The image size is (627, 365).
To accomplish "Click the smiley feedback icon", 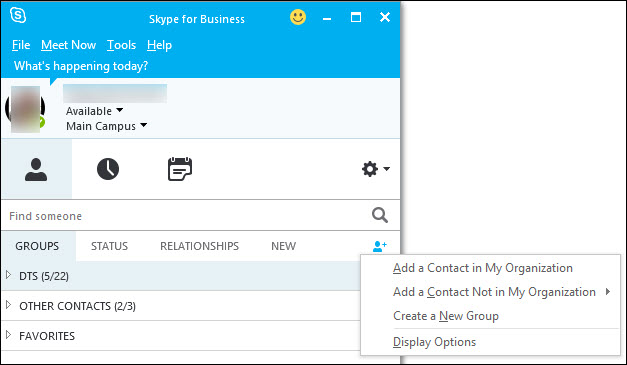I will [298, 17].
